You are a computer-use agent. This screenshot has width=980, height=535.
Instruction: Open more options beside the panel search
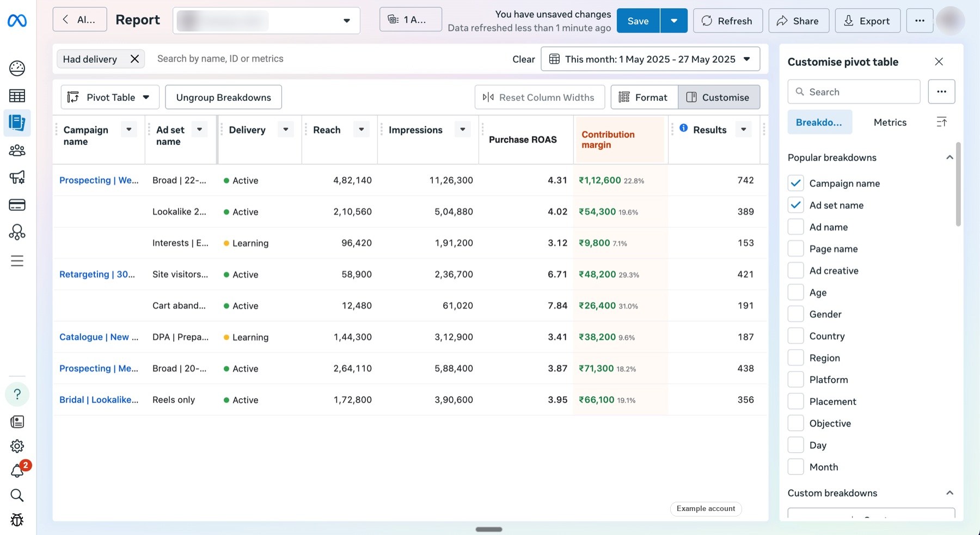pyautogui.click(x=941, y=92)
